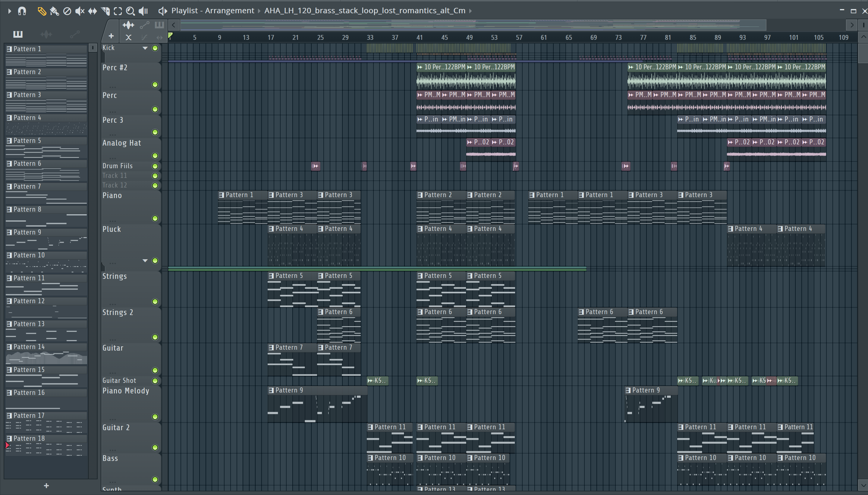Click bar 41 on the timeline ruler

point(420,37)
